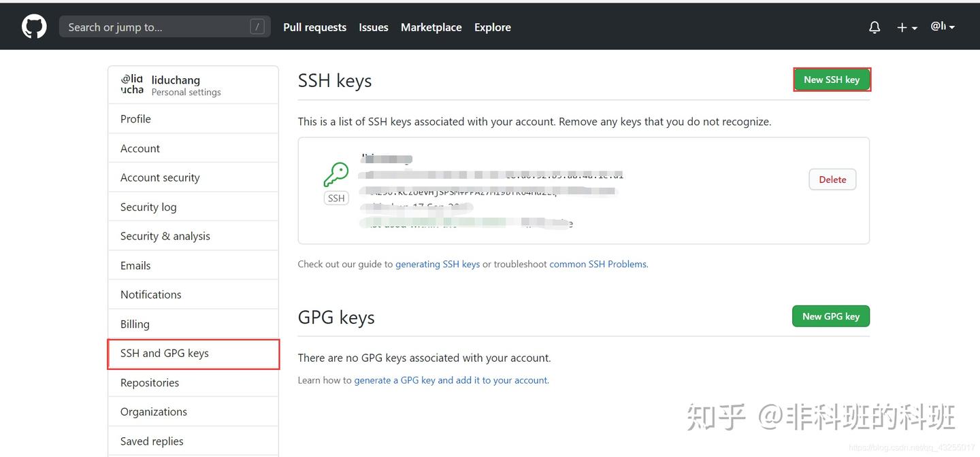Delete the listed SSH key
This screenshot has height=457, width=980.
point(832,180)
